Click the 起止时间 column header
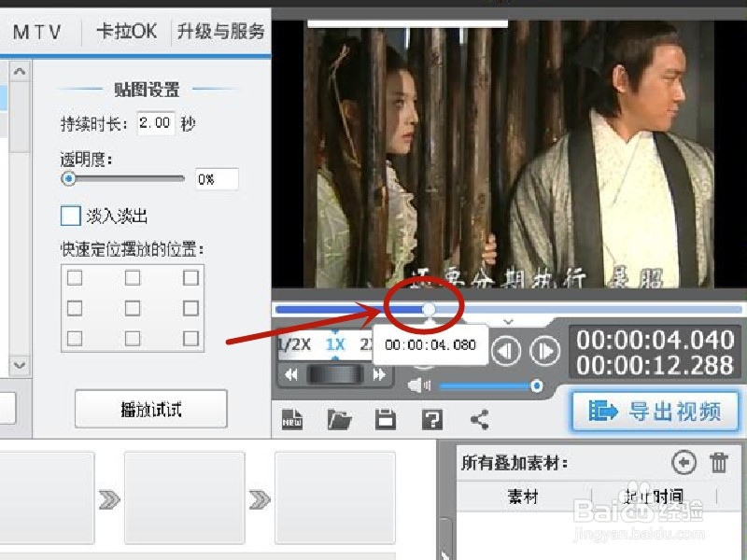747x560 pixels. click(654, 497)
